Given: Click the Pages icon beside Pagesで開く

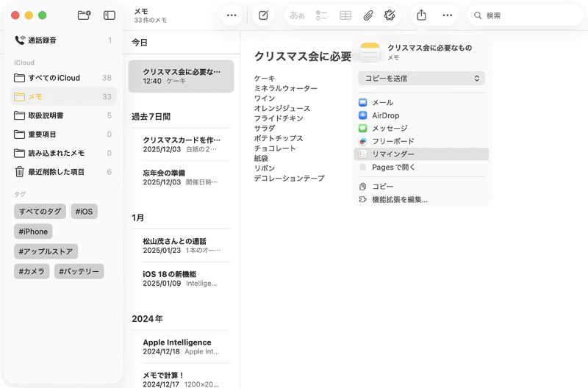Looking at the screenshot, I should [x=362, y=168].
